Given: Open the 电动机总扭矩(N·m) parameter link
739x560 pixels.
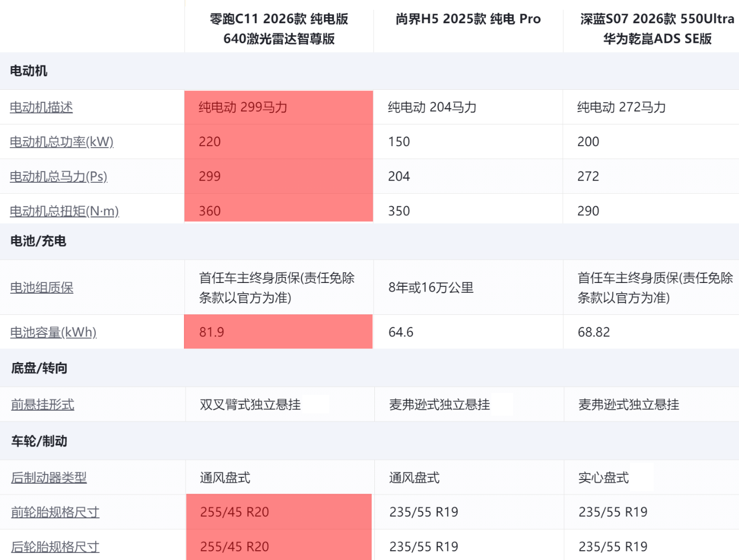Looking at the screenshot, I should tap(64, 211).
